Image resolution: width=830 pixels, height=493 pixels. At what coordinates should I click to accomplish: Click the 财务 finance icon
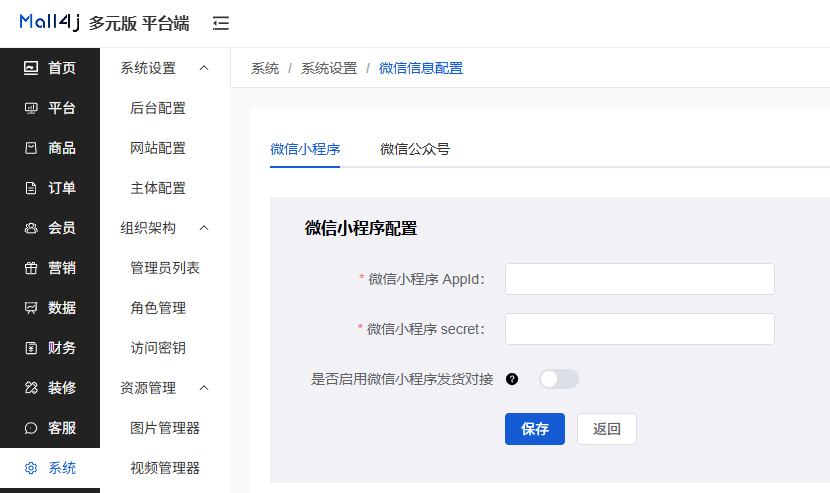point(31,348)
